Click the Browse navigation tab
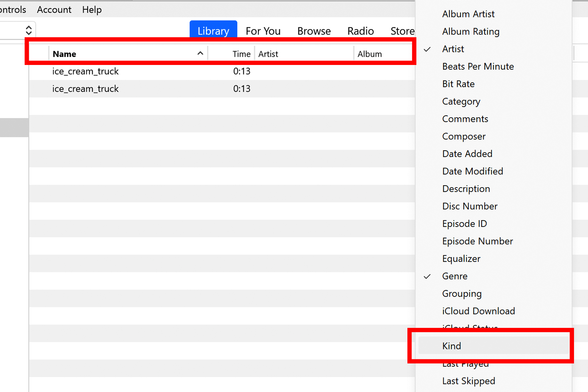 tap(314, 31)
